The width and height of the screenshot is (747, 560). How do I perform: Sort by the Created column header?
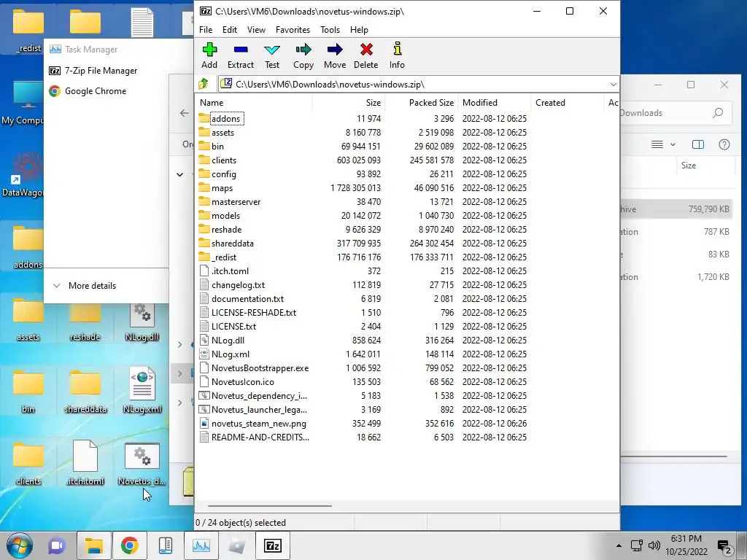(x=568, y=102)
